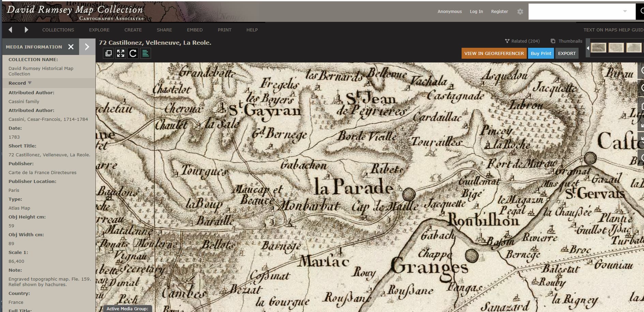Select the third map thumbnail
Image resolution: width=644 pixels, height=312 pixels.
coord(634,47)
